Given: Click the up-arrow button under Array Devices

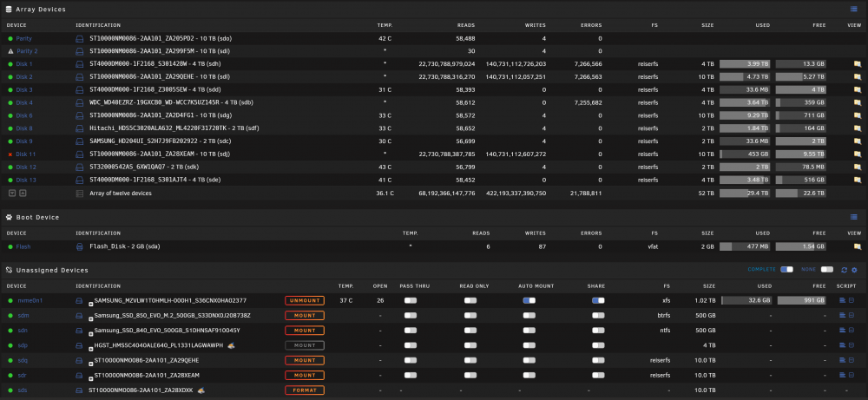Looking at the screenshot, I should 23,193.
